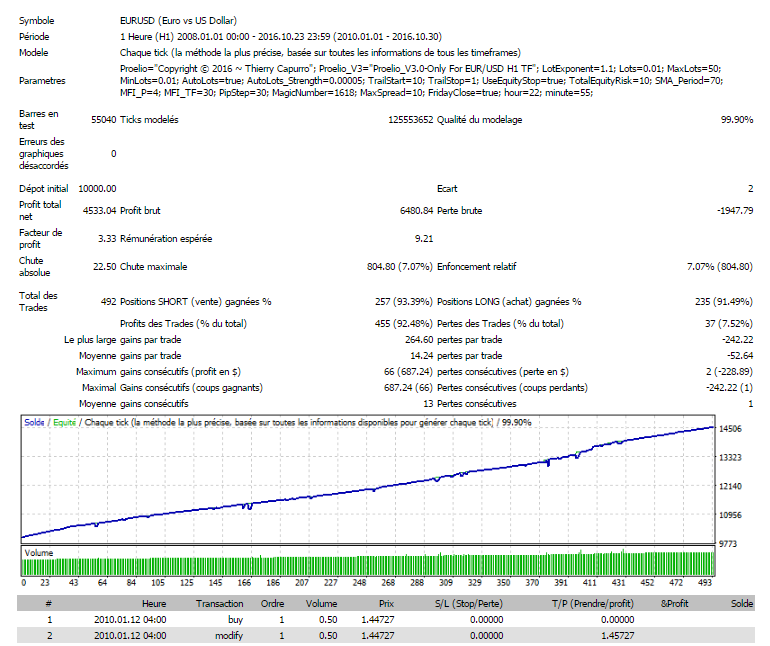Click the 'Transaction' column header

tap(219, 603)
